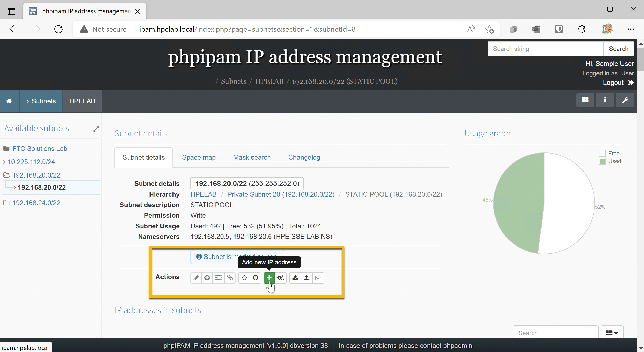Export subnet addresses with the download icon
The width and height of the screenshot is (644, 352).
point(295,278)
